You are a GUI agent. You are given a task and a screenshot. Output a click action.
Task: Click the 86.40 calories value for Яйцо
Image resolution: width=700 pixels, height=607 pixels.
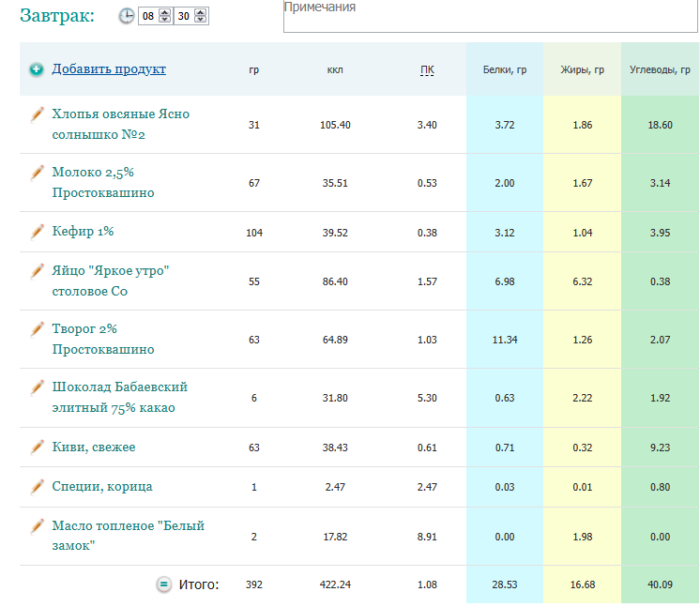(335, 281)
